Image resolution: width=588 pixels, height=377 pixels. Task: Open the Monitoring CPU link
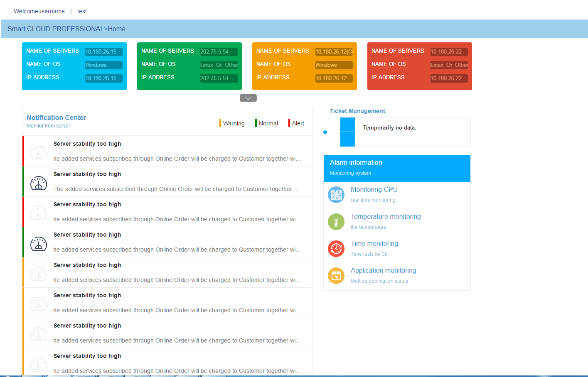pos(374,189)
